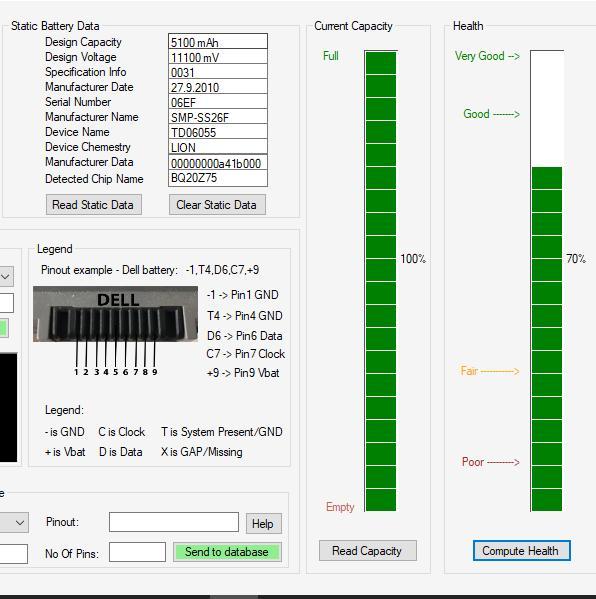Select the Manufacturer Name field SMP-SS26F
Image resolution: width=596 pixels, height=599 pixels.
point(218,117)
